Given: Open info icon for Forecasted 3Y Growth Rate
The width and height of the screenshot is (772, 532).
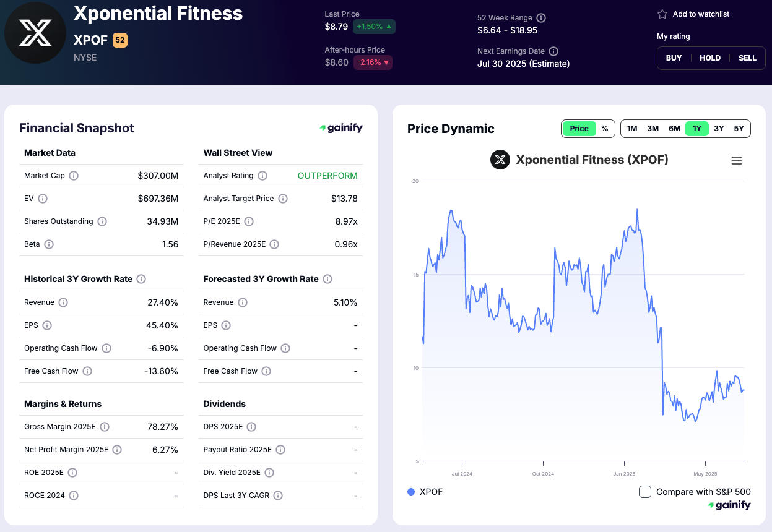Looking at the screenshot, I should pos(327,279).
